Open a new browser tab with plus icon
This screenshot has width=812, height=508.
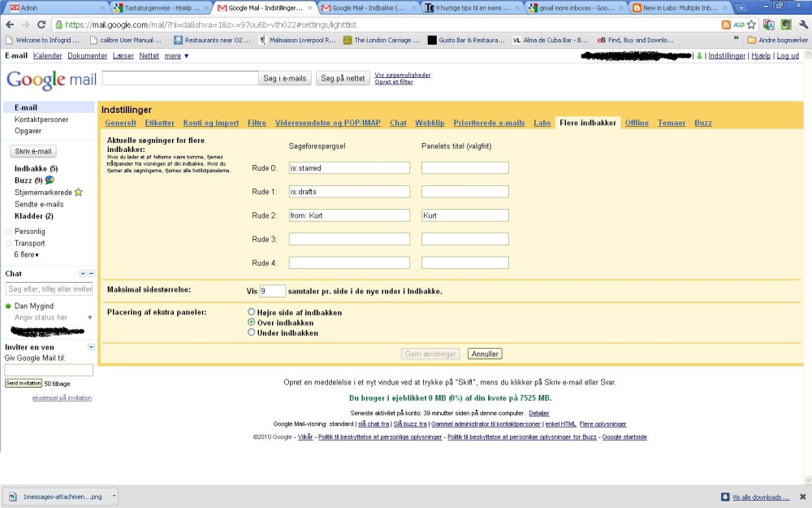point(741,8)
